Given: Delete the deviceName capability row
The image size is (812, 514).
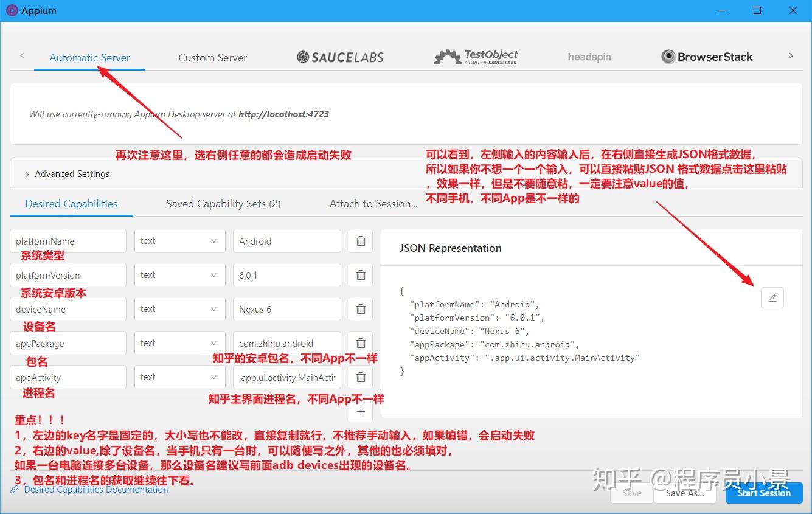Looking at the screenshot, I should coord(361,309).
